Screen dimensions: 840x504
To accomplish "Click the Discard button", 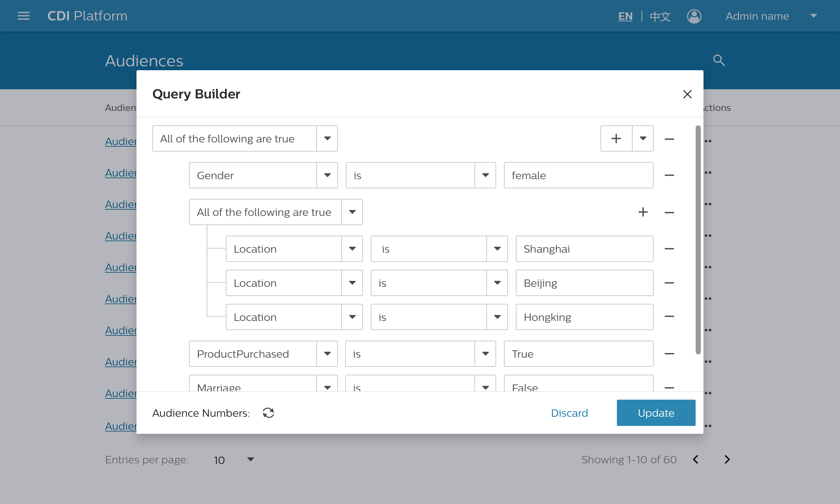I will coord(569,413).
